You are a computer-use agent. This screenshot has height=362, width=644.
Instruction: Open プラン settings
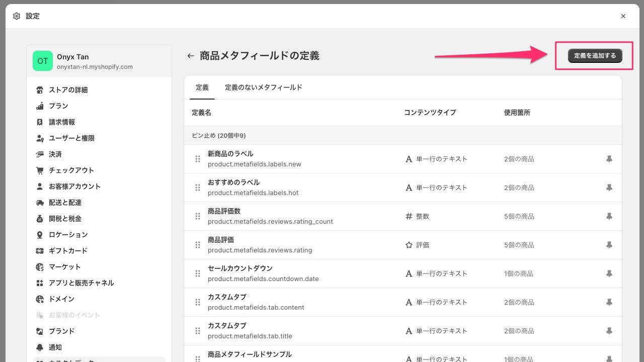(x=58, y=106)
